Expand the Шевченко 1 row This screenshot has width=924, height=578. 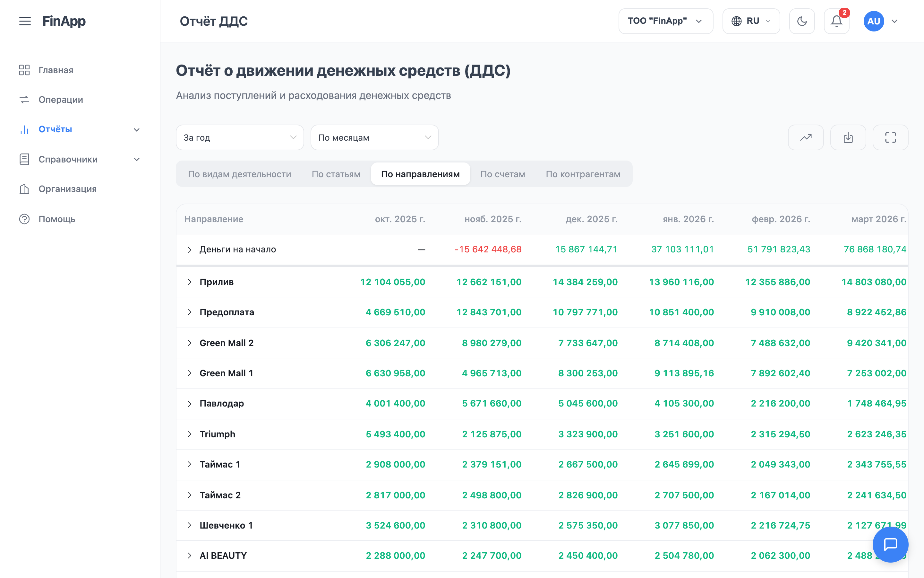tap(189, 525)
